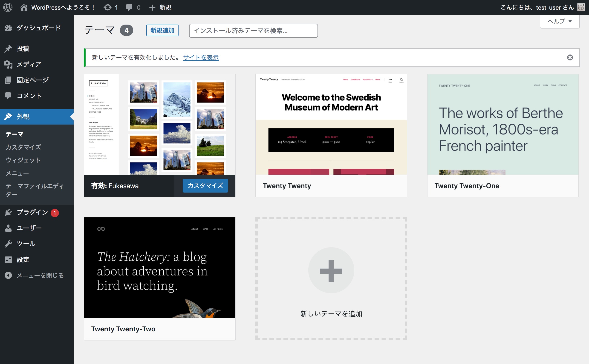Image resolution: width=589 pixels, height=364 pixels.
Task: Open the ダッシュボード dashboard menu
Action: [38, 28]
